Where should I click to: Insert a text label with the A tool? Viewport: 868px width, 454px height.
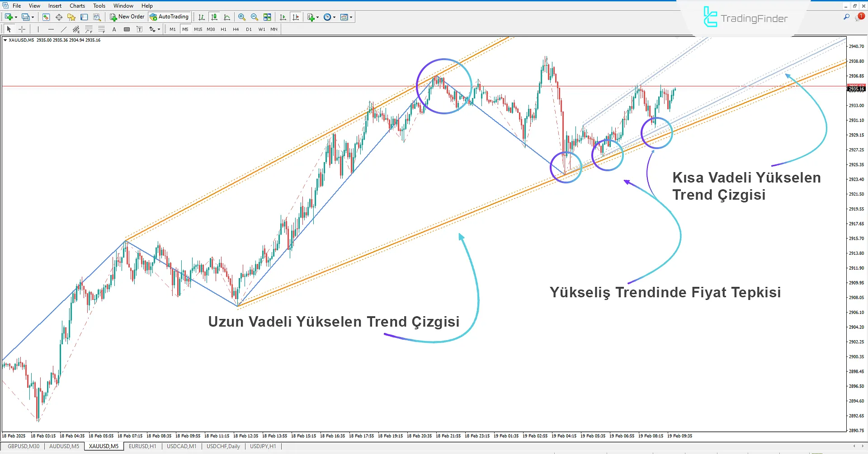114,29
